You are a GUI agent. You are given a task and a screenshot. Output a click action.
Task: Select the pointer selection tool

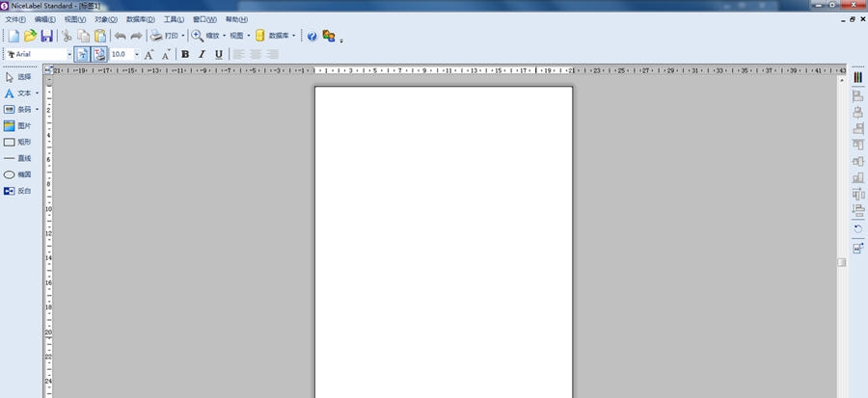pos(18,77)
